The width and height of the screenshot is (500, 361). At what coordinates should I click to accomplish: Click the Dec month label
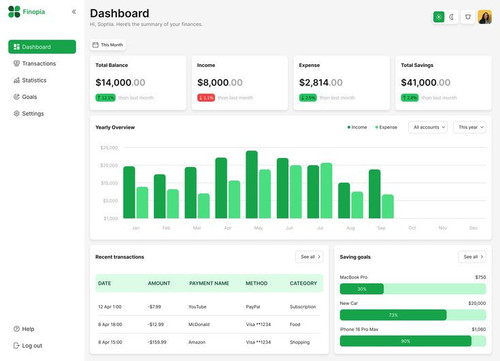(473, 228)
